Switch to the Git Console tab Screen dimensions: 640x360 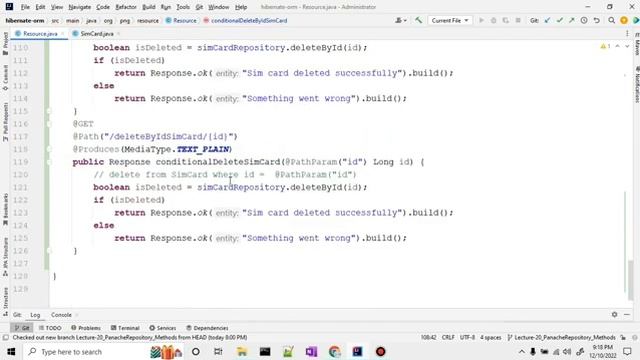pos(61,315)
